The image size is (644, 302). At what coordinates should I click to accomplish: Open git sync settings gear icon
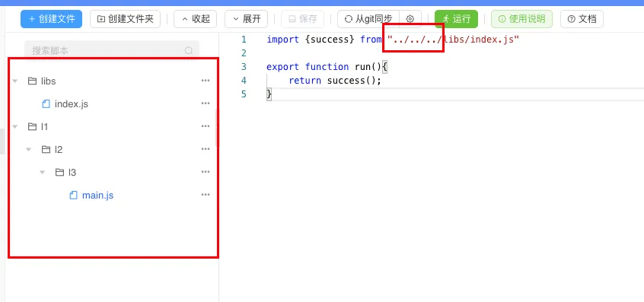click(410, 19)
